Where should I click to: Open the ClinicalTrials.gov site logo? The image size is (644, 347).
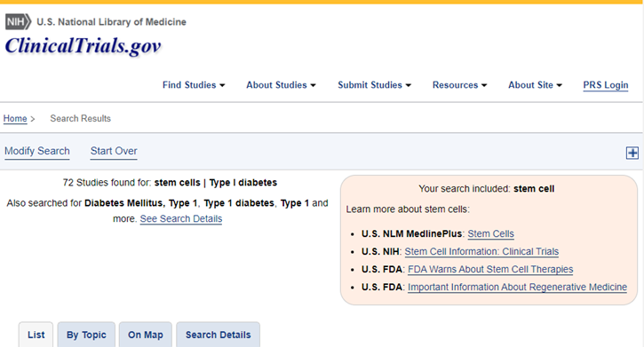[83, 45]
